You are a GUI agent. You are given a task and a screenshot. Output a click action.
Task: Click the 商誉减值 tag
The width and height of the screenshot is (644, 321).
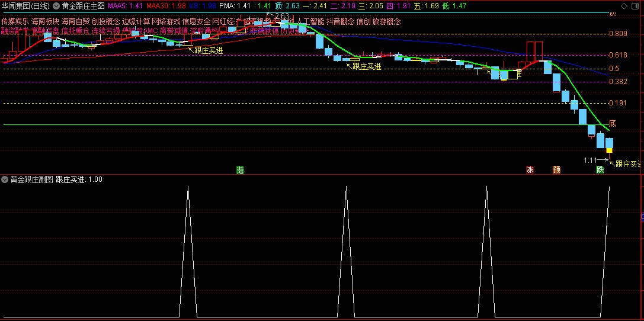coord(174,31)
